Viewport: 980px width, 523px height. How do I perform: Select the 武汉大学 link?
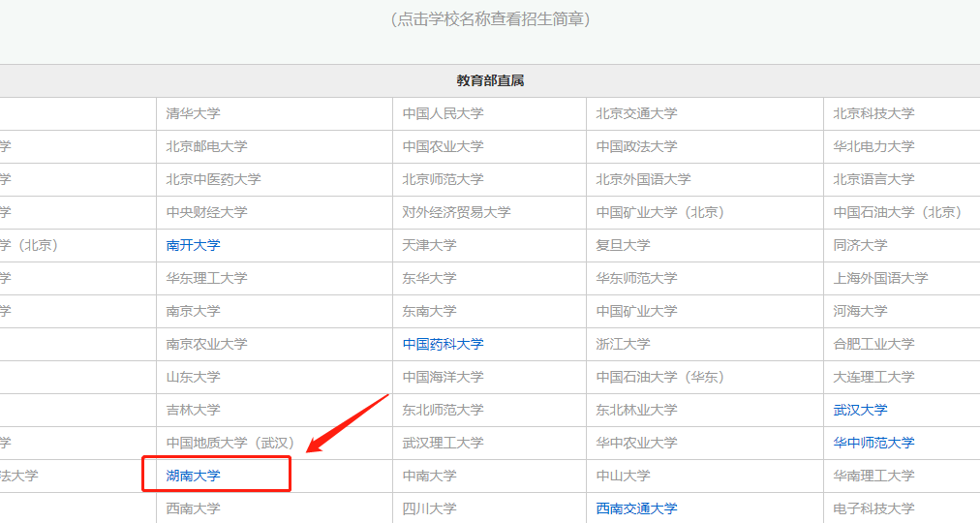click(860, 410)
